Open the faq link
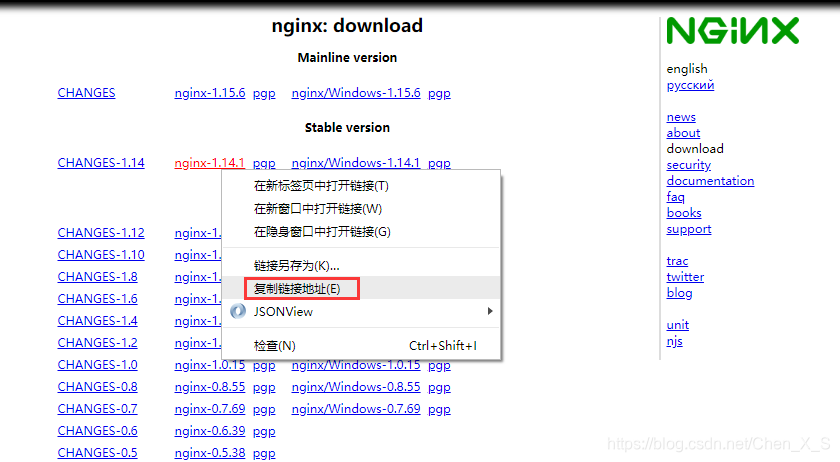840x462 pixels. click(x=675, y=197)
